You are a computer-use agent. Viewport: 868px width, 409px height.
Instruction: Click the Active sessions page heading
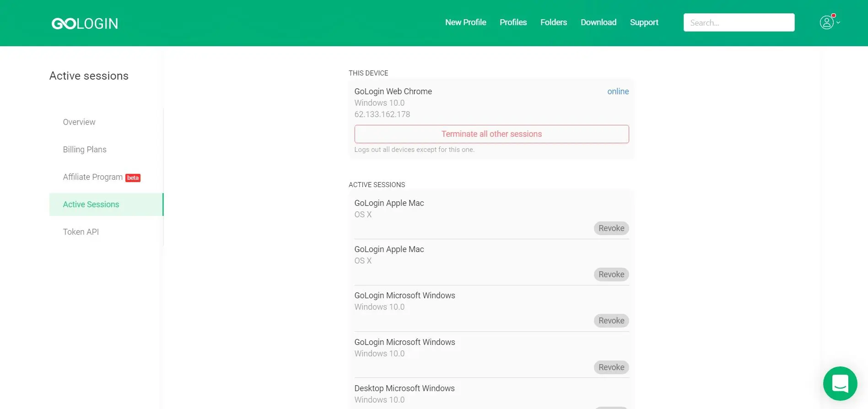(x=89, y=76)
